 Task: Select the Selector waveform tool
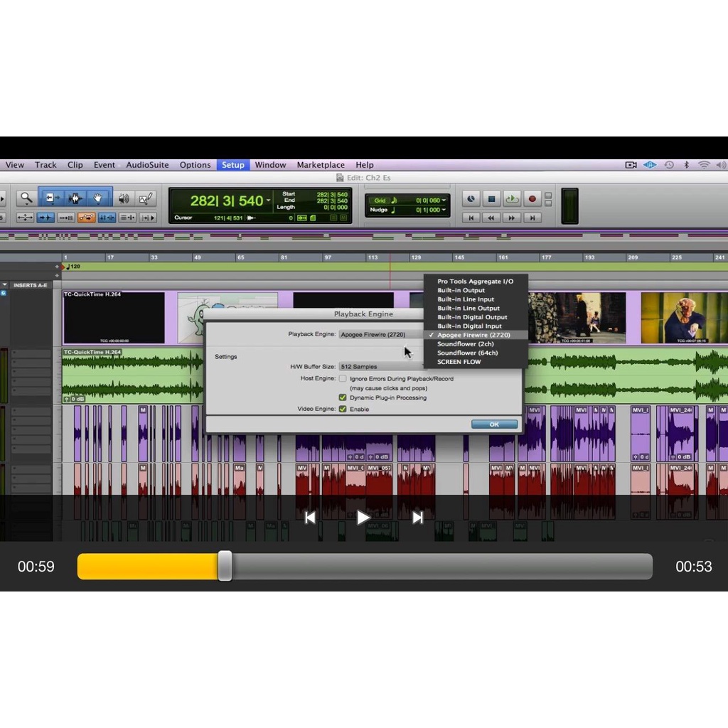pyautogui.click(x=75, y=199)
